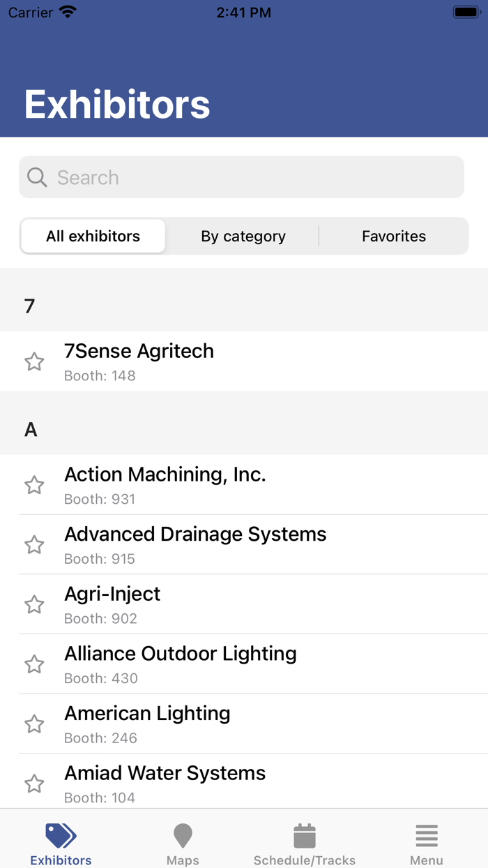Open the Schedule/Tracks calendar icon

click(x=305, y=835)
